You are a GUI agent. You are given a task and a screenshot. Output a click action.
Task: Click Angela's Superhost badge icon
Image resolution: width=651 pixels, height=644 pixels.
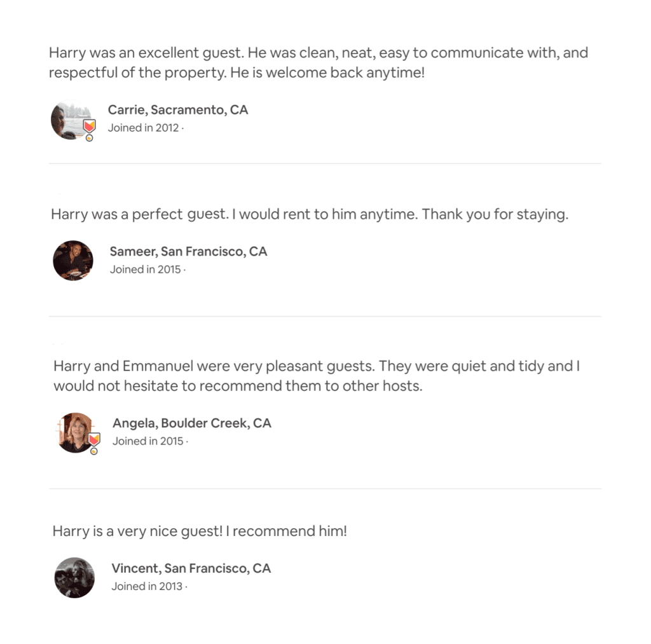point(94,439)
